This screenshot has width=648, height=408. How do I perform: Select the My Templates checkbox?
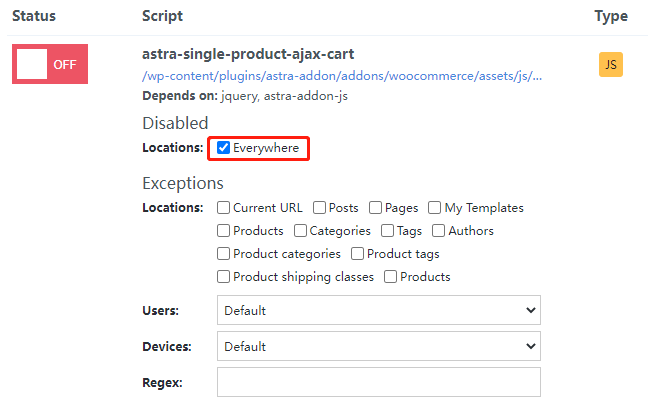pos(435,208)
